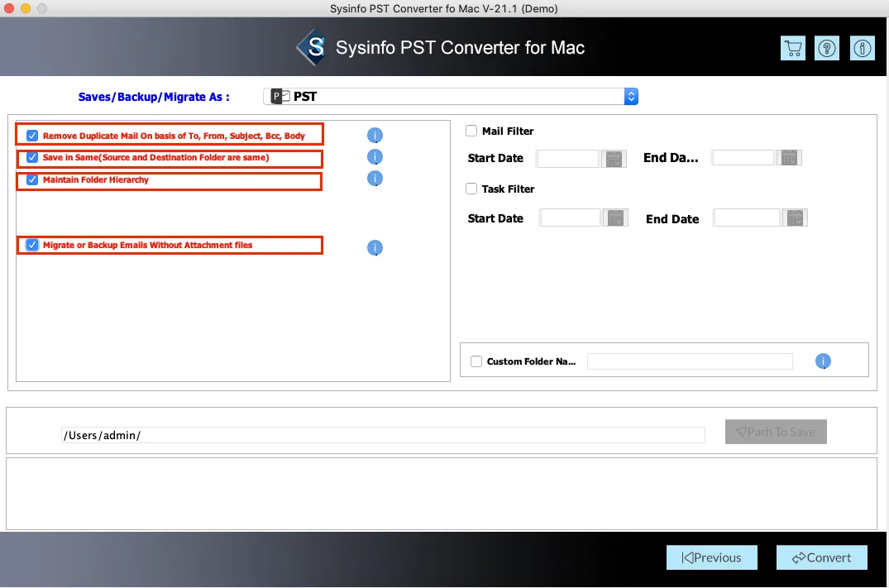Click Mail Filter End Date field
The image size is (889, 588).
pos(743,158)
